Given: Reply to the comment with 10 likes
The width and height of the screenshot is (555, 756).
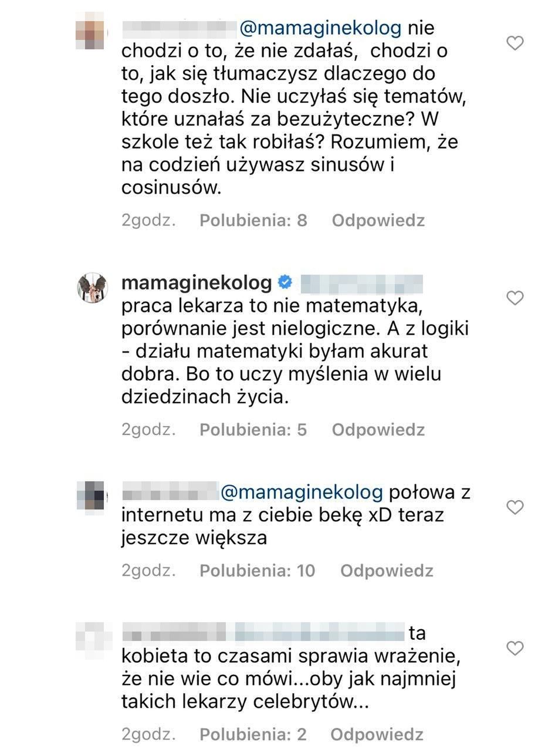Looking at the screenshot, I should pyautogui.click(x=387, y=571).
